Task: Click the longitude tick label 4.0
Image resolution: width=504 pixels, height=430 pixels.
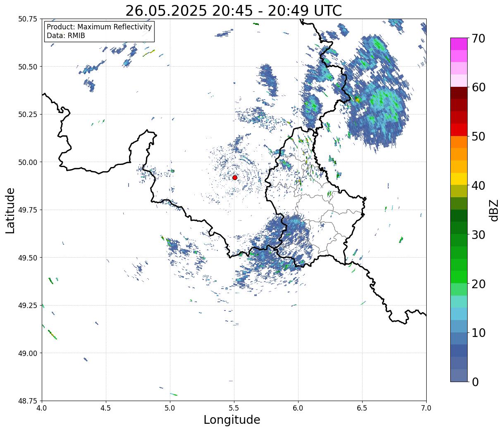Action: coord(42,408)
